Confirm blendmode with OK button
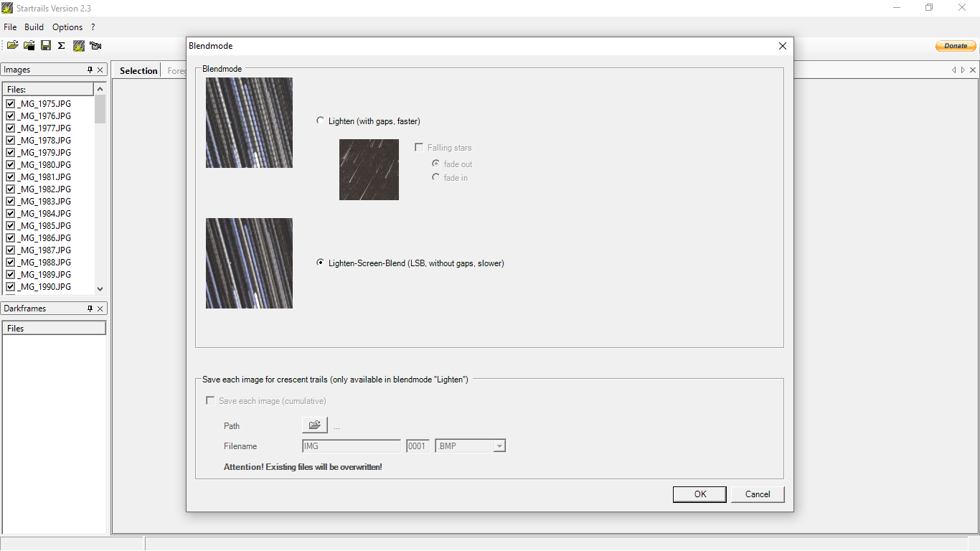 click(700, 494)
